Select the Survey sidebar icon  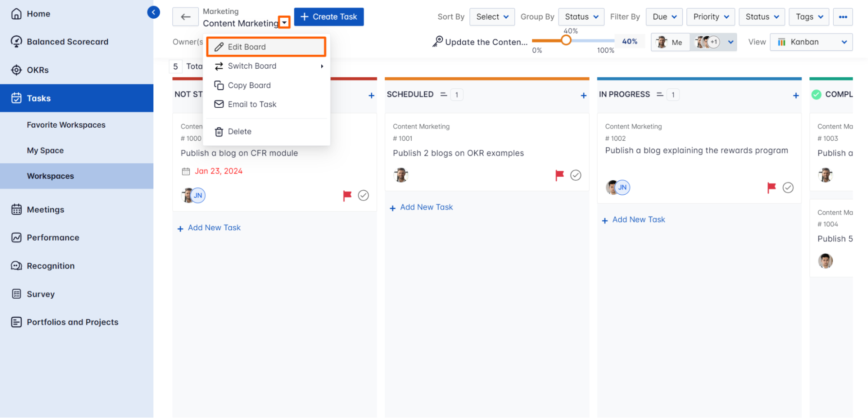pos(17,294)
